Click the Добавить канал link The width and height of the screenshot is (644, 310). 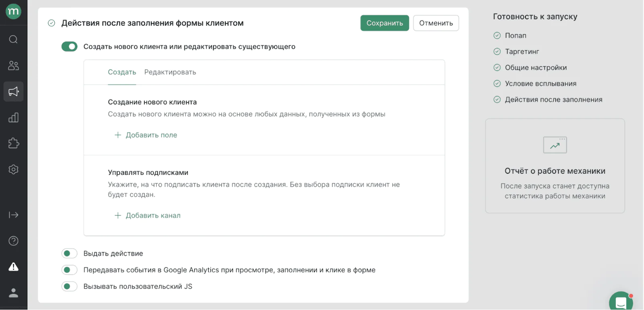[x=153, y=216]
